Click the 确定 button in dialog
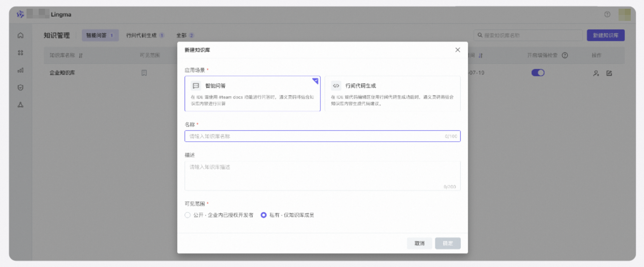644x267 pixels. [448, 243]
